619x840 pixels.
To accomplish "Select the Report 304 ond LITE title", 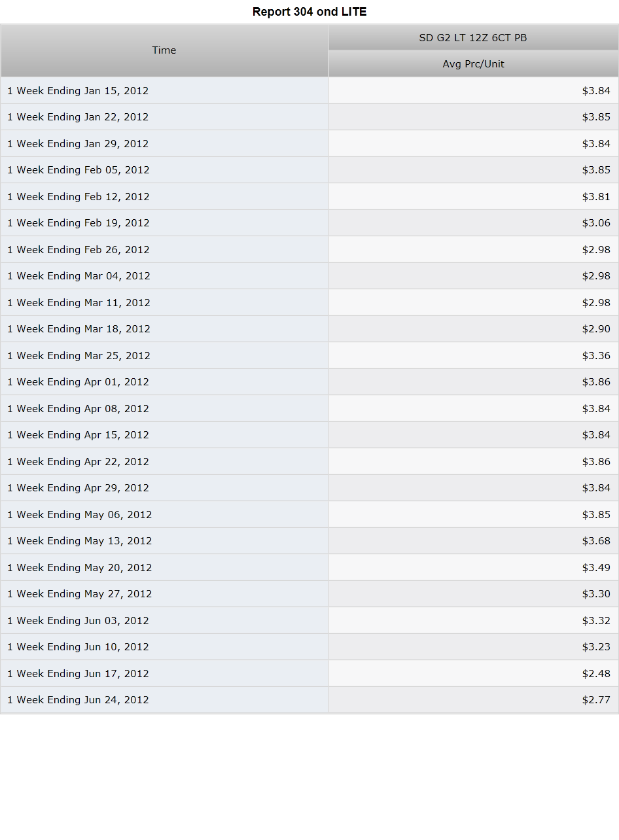I will click(309, 12).
